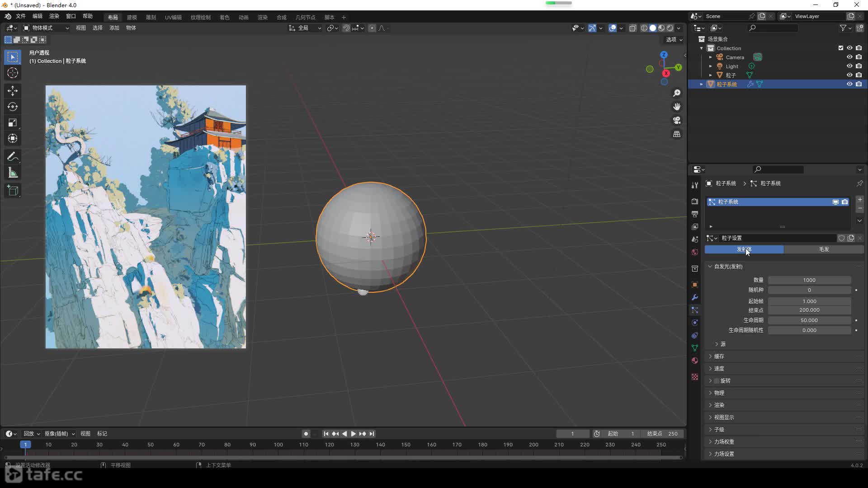The height and width of the screenshot is (488, 868).
Task: Select the Box Select tool
Action: coord(13,57)
